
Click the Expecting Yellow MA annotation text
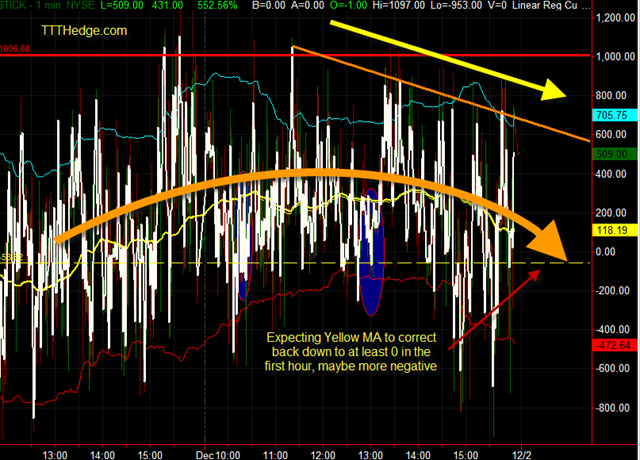coord(351,351)
